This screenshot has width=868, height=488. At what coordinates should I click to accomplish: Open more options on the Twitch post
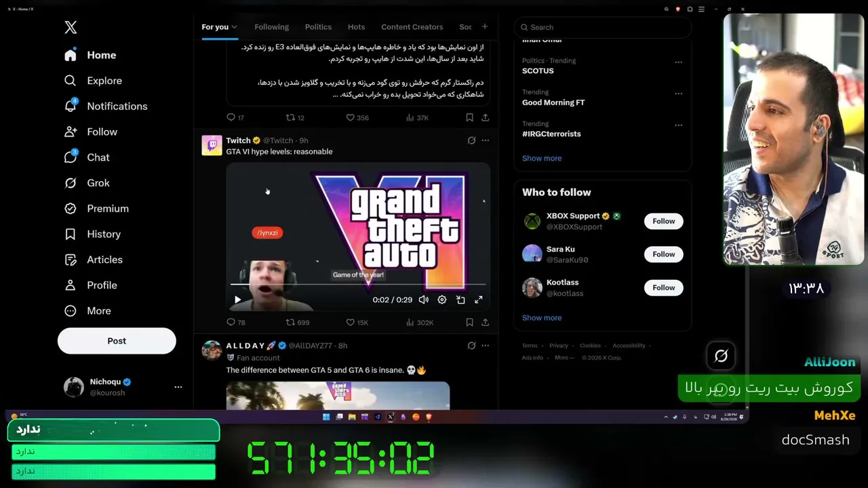coord(485,140)
